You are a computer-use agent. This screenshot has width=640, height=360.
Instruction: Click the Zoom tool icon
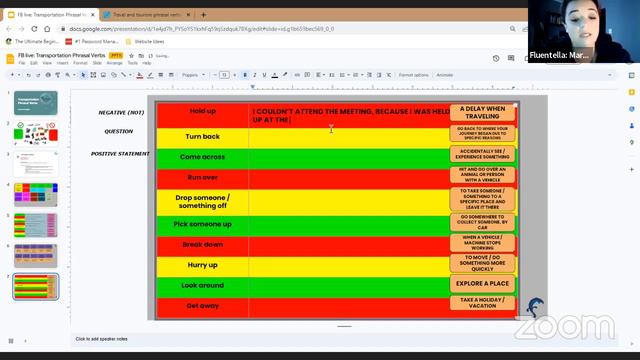(x=67, y=75)
